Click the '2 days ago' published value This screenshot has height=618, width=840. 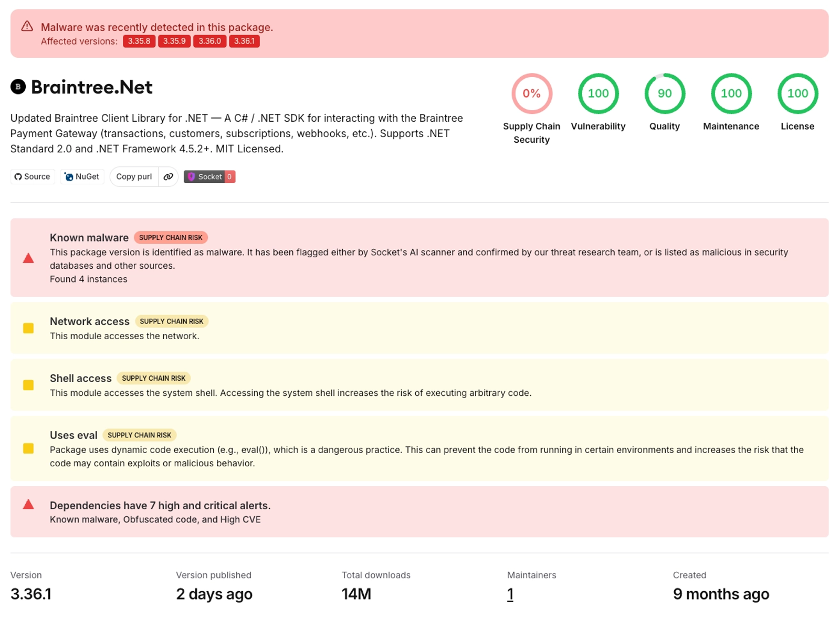click(x=214, y=594)
